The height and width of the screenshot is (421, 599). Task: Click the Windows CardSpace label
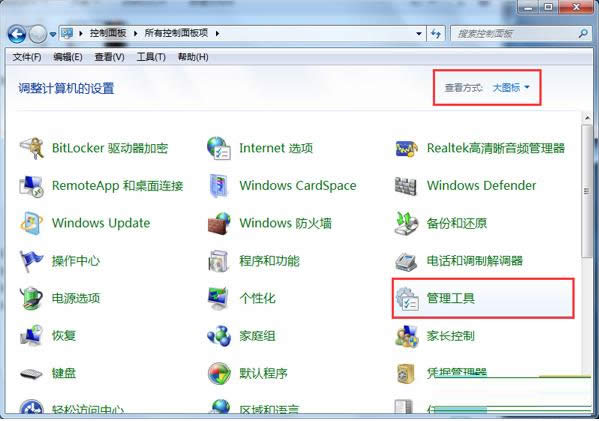(x=298, y=186)
